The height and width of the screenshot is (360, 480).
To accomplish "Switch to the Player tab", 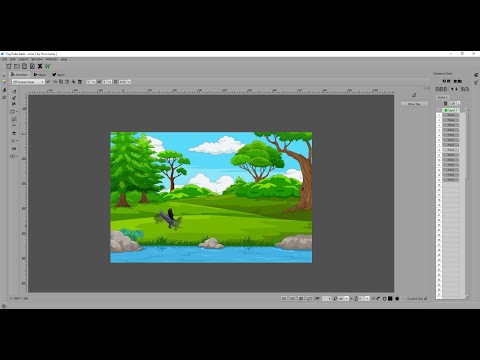I will tap(40, 74).
